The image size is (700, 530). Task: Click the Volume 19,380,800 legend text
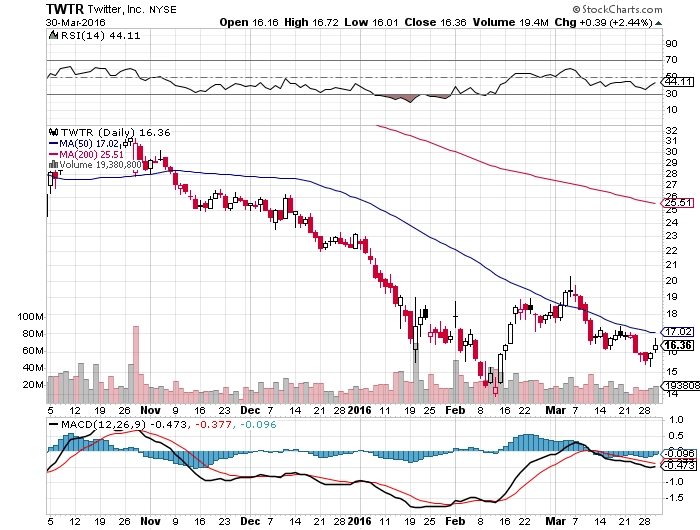point(100,165)
